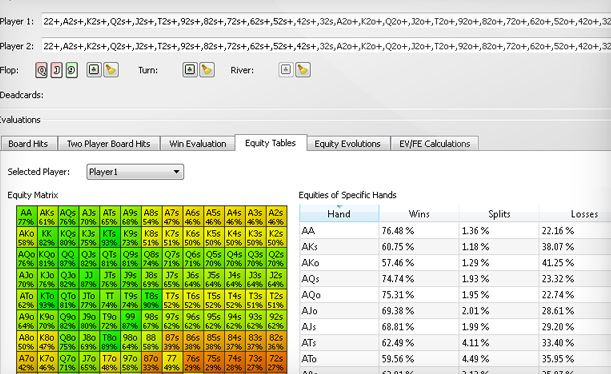Clear the turn with the broom icon
This screenshot has width=611, height=374.
click(207, 70)
